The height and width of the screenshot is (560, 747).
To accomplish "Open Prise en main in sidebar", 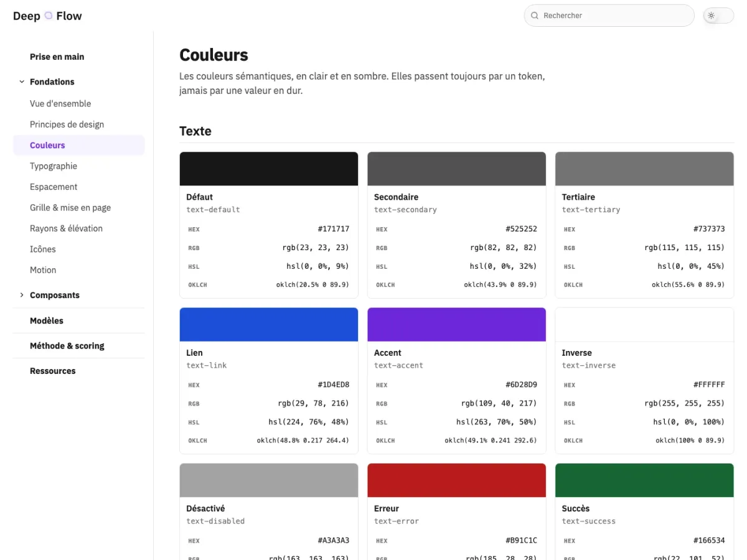I will coord(57,57).
